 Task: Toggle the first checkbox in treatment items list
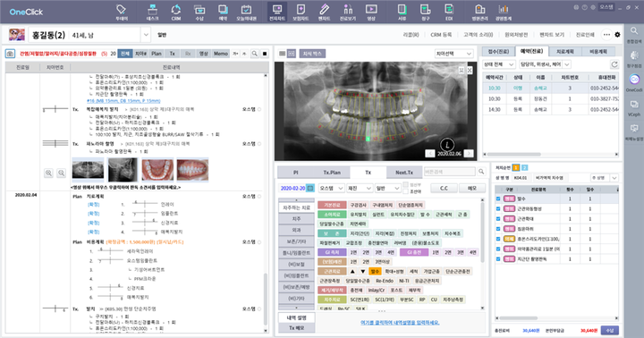point(498,199)
